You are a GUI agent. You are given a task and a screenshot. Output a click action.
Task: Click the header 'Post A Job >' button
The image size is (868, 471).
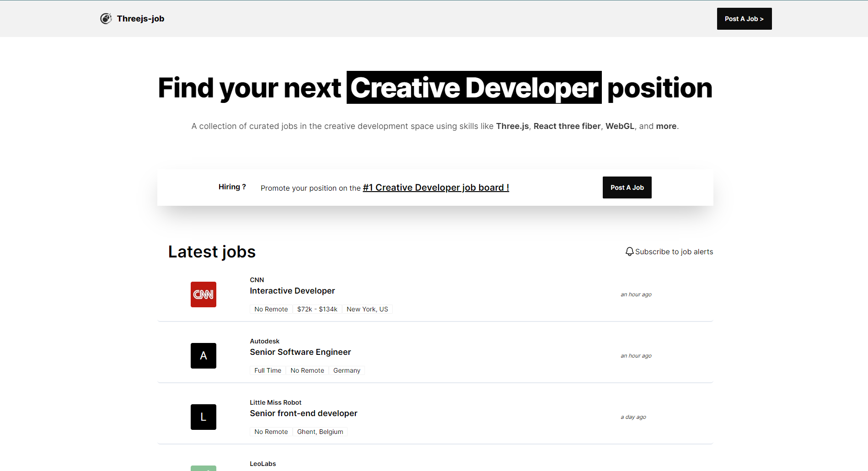[744, 19]
